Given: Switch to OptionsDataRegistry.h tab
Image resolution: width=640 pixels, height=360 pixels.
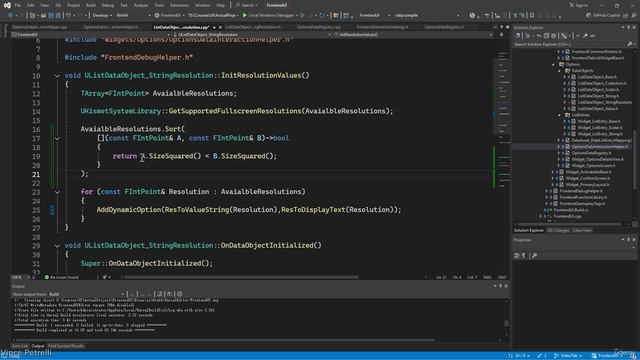Looking at the screenshot, I should [444, 27].
